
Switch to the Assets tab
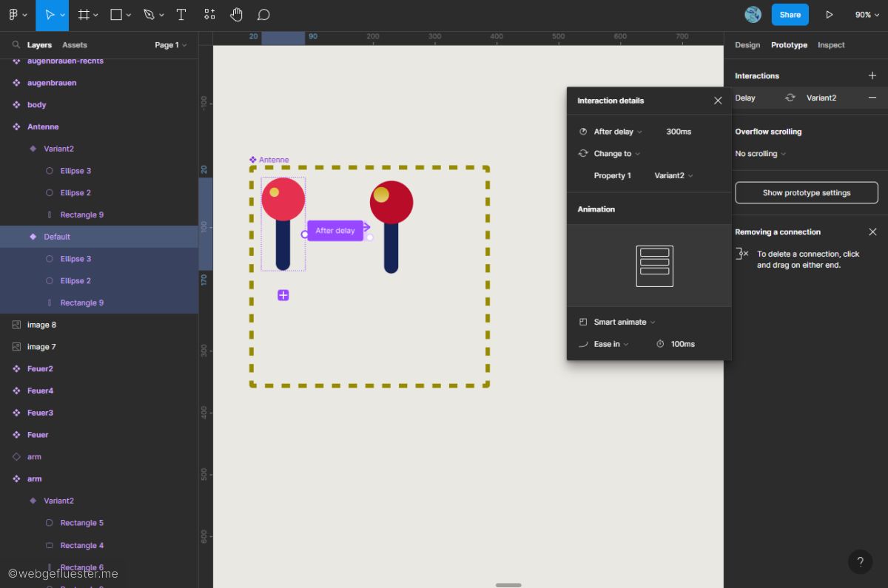[x=75, y=45]
